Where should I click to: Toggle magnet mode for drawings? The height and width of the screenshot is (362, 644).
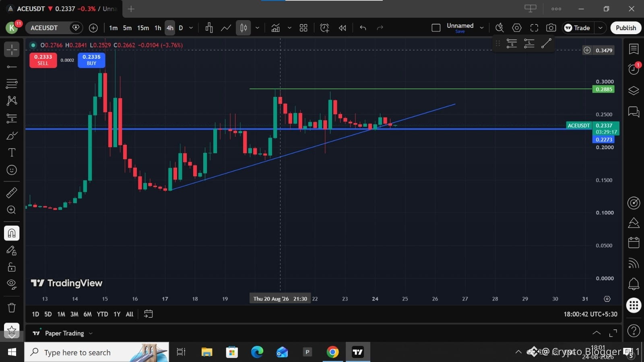click(x=12, y=233)
